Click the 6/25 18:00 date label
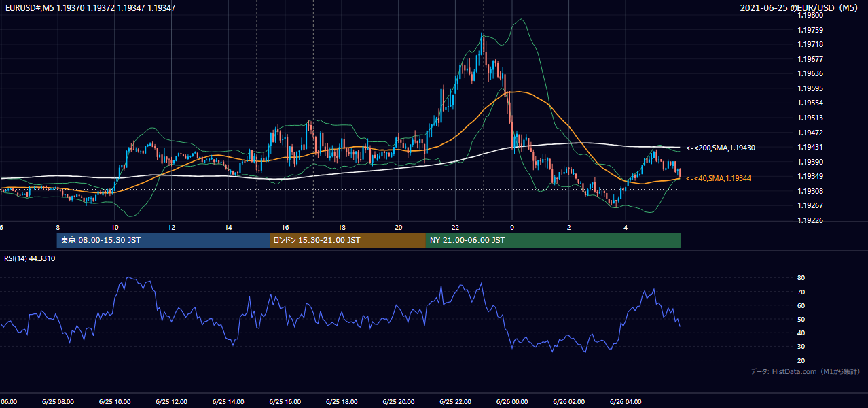868x408 pixels. [x=342, y=402]
